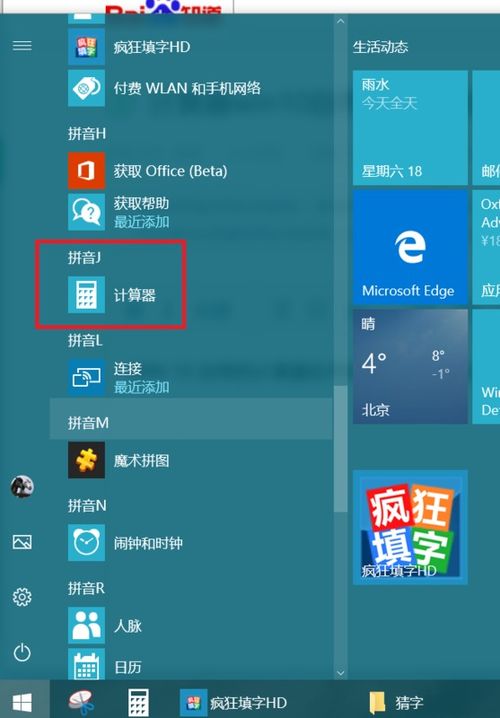This screenshot has height=718, width=500.
Task: Open the 北京 weather tile
Action: point(410,366)
